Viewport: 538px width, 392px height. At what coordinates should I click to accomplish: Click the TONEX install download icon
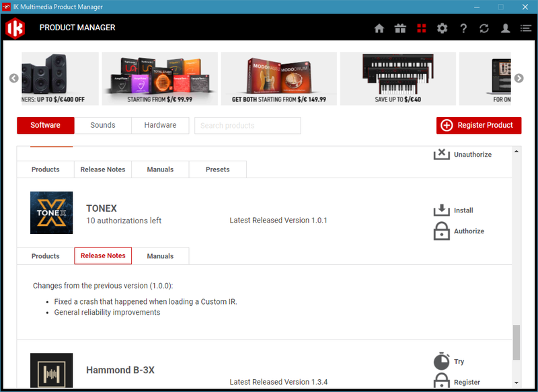(442, 210)
